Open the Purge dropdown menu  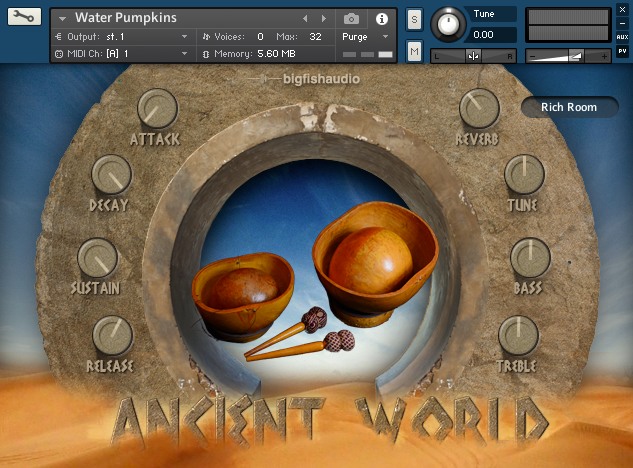386,37
